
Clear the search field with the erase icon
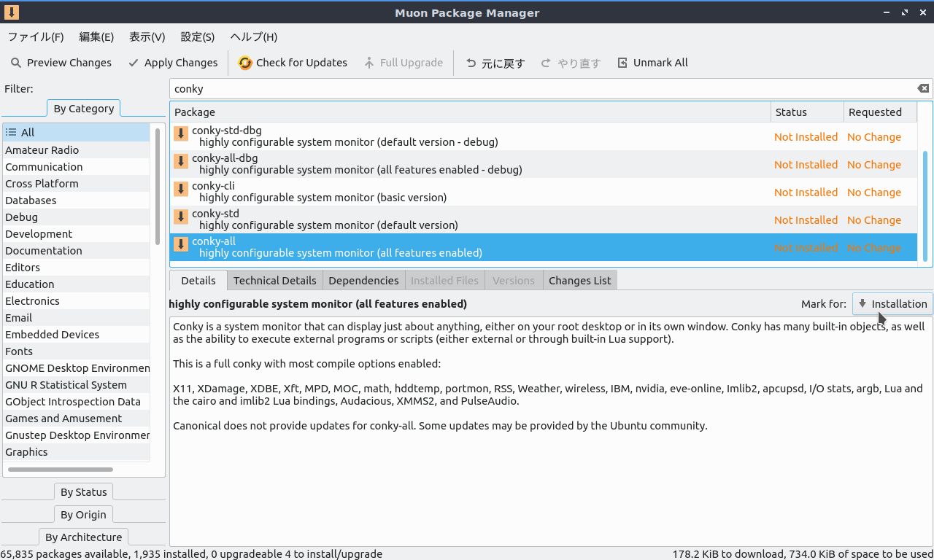click(x=923, y=88)
